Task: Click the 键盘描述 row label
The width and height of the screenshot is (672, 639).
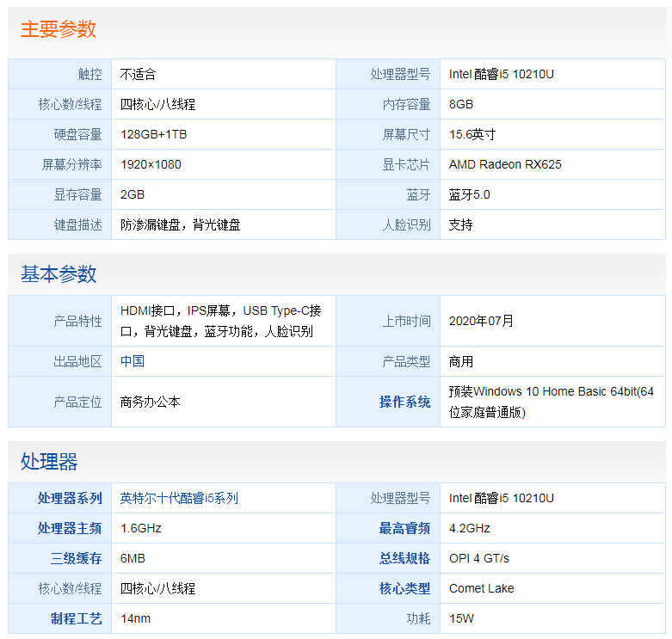Action: click(x=77, y=224)
